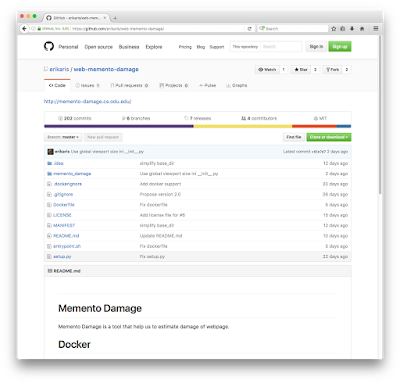This screenshot has height=384, width=400.
Task: Star this repository
Action: tap(301, 69)
